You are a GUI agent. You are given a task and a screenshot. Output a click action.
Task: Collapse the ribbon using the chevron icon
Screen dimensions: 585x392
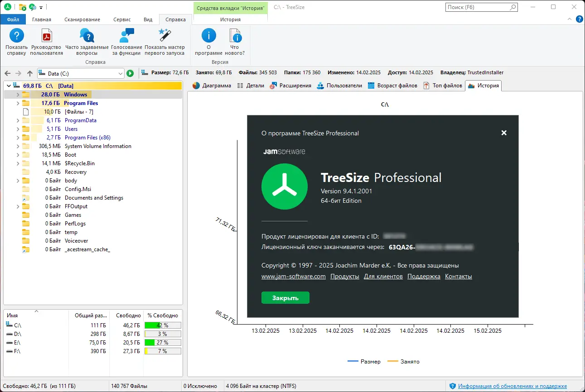point(570,19)
